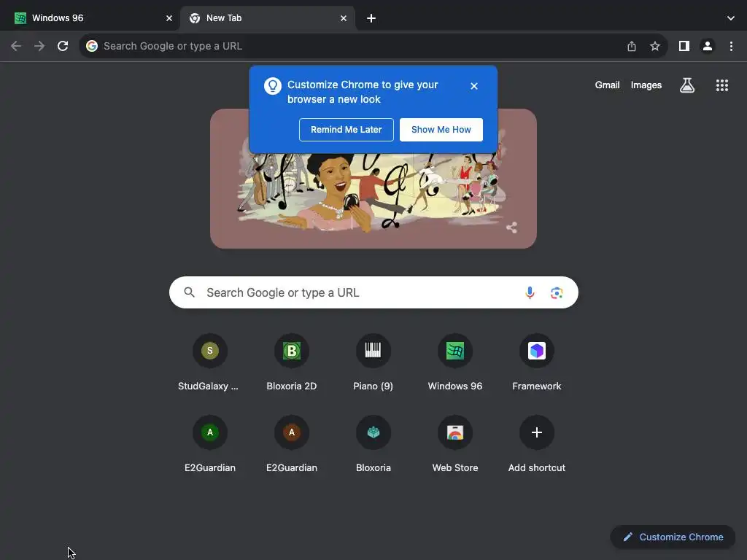Open the Search Labs flask icon

point(687,85)
